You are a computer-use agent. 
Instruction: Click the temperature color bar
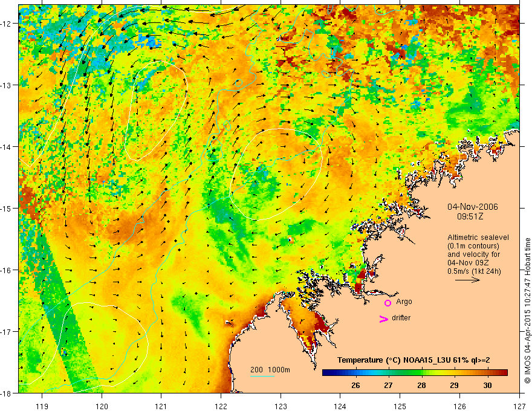point(415,373)
